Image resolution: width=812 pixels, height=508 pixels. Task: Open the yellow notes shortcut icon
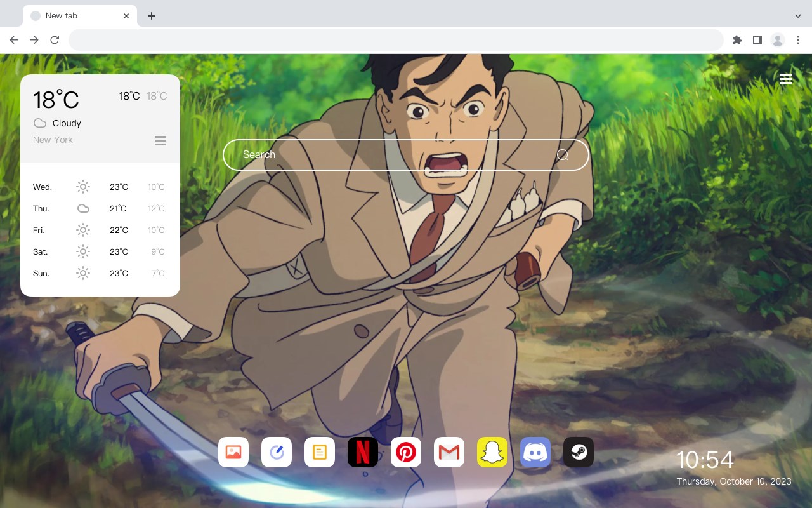[x=320, y=452]
